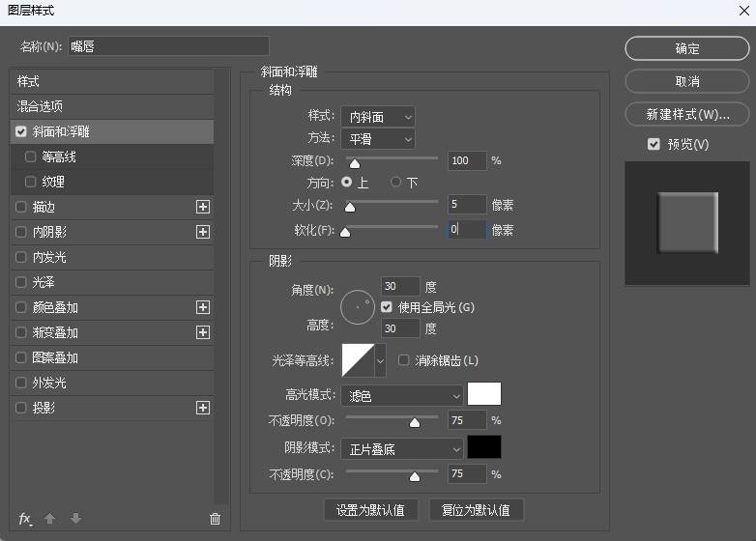The height and width of the screenshot is (541, 756).
Task: Click the style preview thumbnail
Action: pyautogui.click(x=687, y=223)
